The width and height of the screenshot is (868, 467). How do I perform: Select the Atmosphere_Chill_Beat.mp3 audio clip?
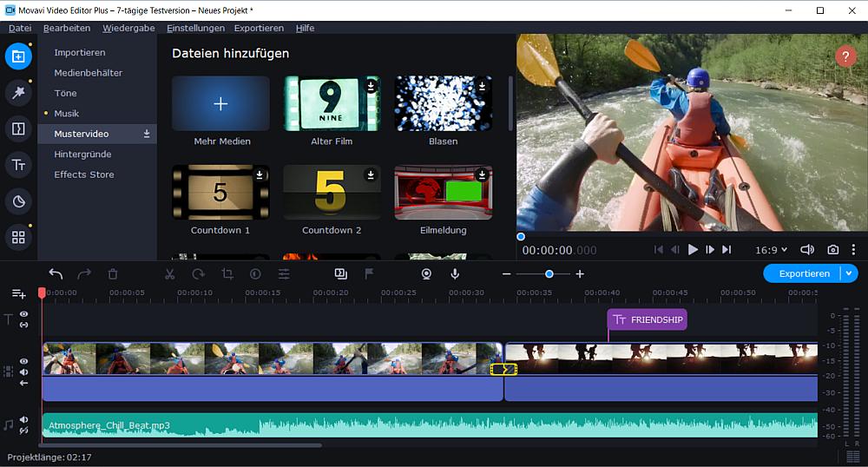(431, 425)
